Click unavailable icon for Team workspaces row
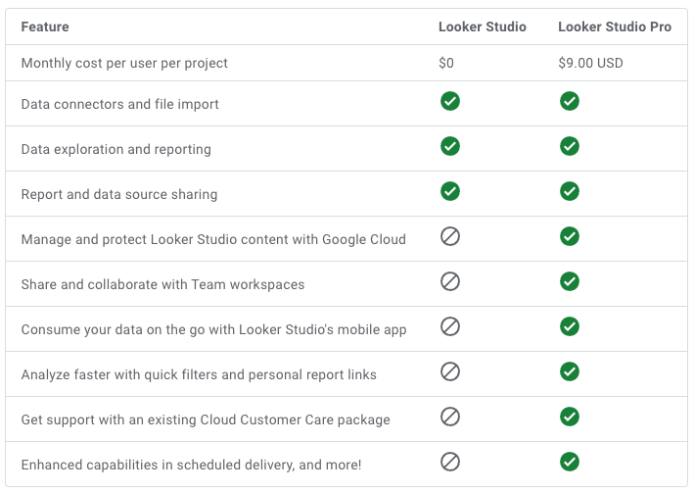695x497 pixels. coord(450,282)
